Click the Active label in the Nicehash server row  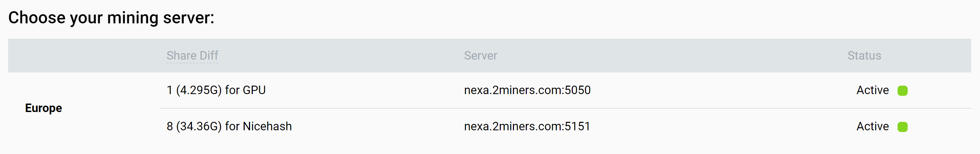pos(872,127)
